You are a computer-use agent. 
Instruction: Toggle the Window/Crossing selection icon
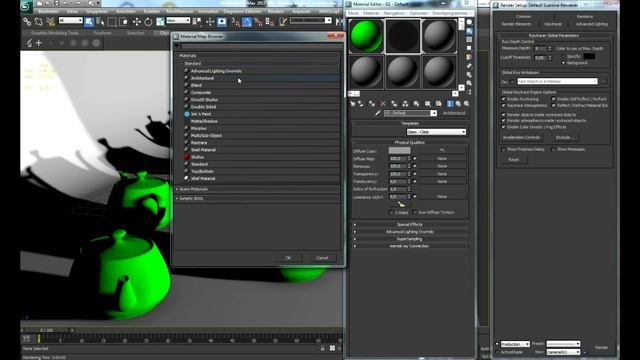pos(124,21)
